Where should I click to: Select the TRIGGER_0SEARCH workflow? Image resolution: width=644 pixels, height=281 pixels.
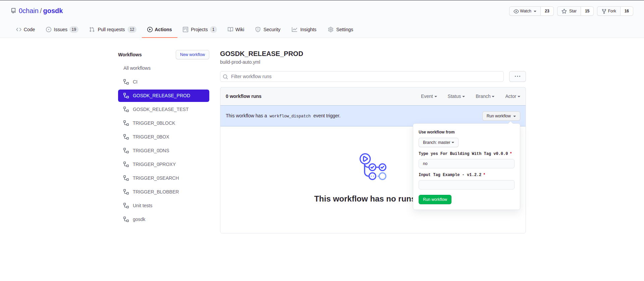tap(164, 178)
